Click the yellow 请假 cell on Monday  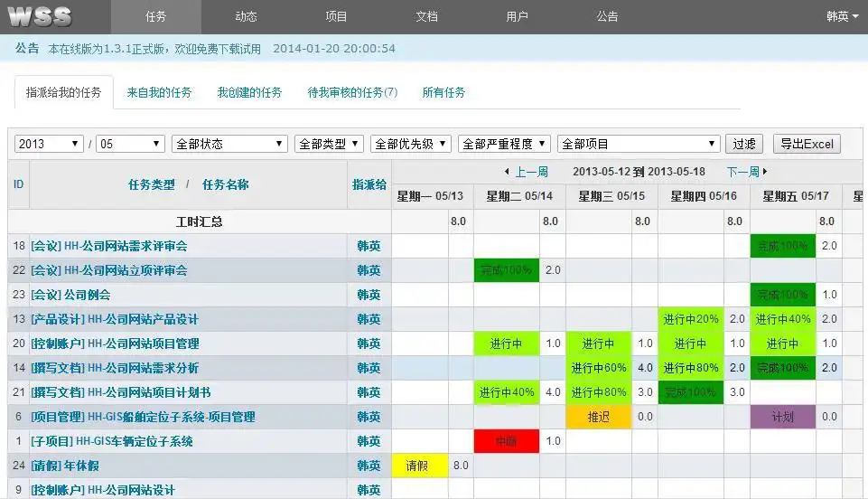click(x=420, y=466)
